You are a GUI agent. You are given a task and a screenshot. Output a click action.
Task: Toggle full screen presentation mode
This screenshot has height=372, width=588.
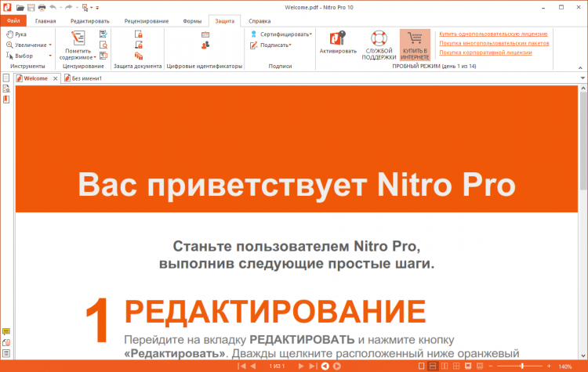(x=467, y=366)
